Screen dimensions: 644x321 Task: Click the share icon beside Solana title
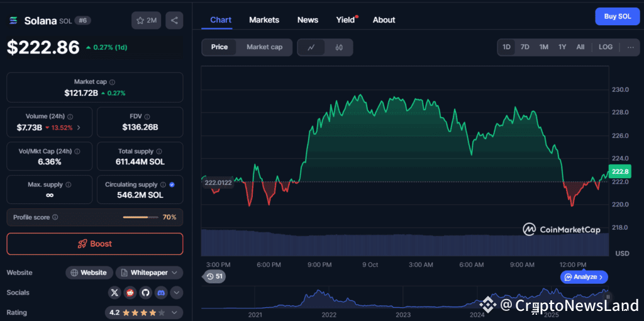(174, 21)
